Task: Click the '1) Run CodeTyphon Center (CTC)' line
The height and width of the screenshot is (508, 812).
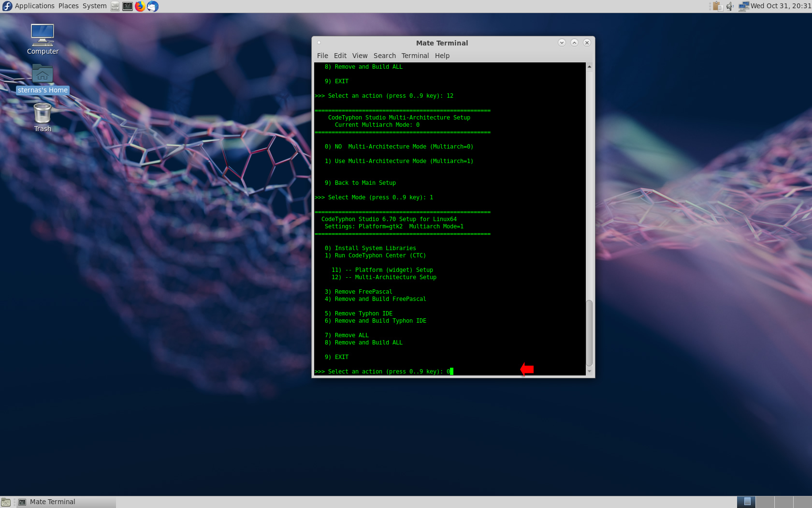Action: [375, 255]
